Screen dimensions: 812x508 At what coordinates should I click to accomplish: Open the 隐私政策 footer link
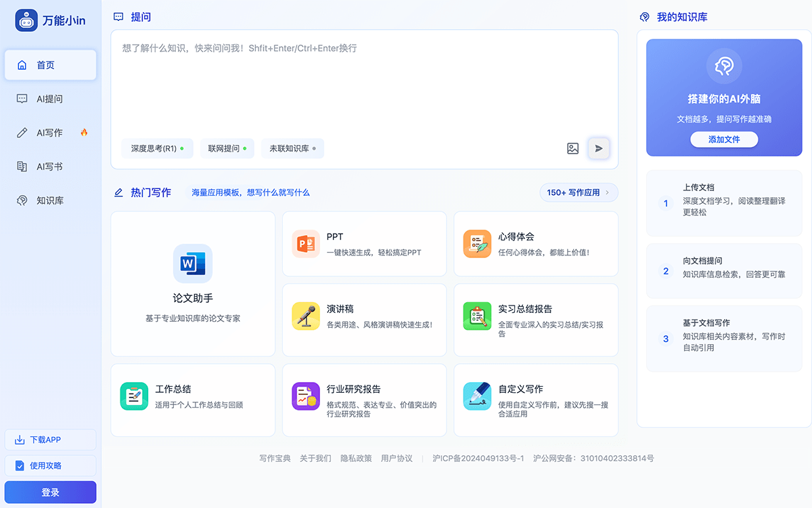pos(356,459)
